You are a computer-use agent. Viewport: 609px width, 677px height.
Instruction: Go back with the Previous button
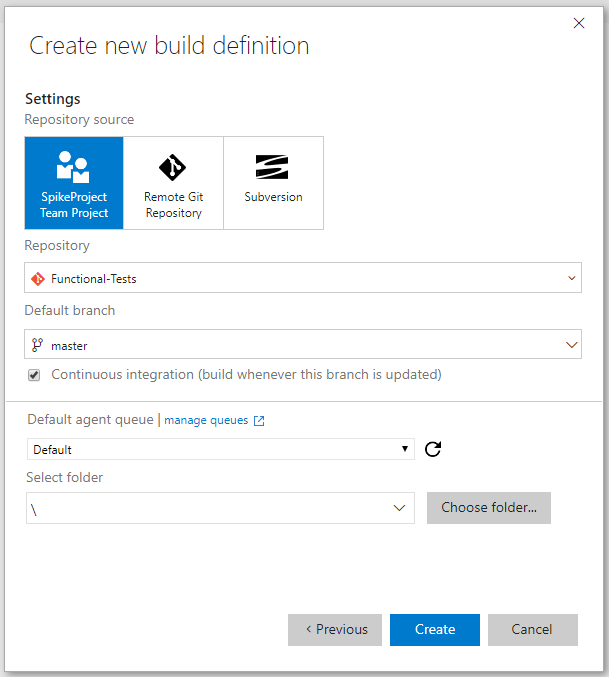(x=335, y=630)
